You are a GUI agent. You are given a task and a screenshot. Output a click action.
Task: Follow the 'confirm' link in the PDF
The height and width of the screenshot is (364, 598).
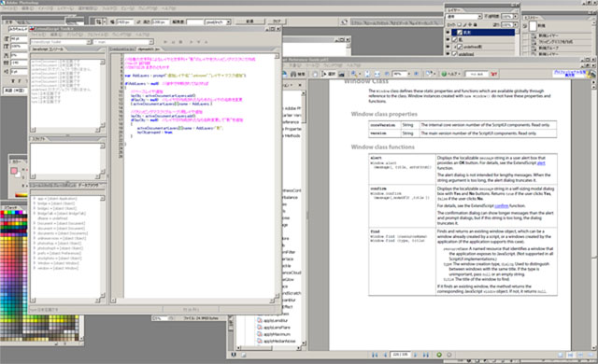(502, 206)
